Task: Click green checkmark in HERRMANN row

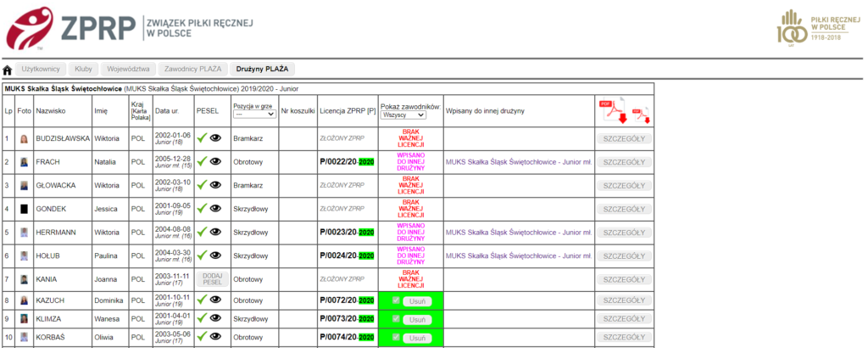Action: point(202,232)
